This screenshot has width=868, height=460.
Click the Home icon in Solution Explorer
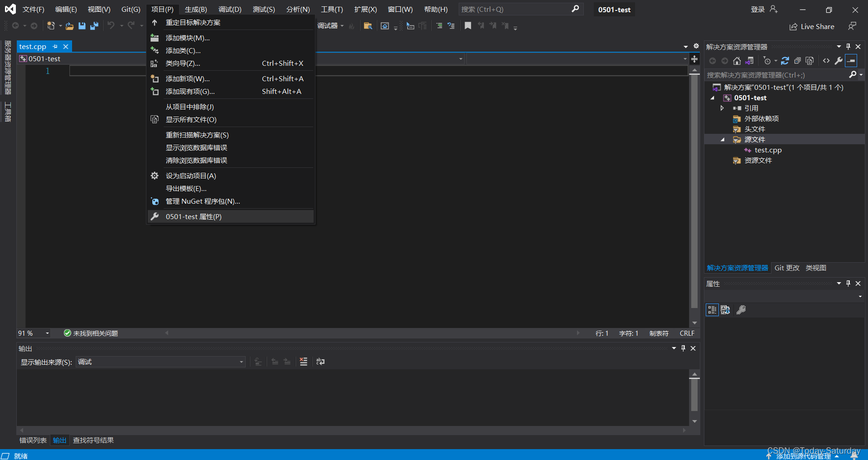coord(737,61)
